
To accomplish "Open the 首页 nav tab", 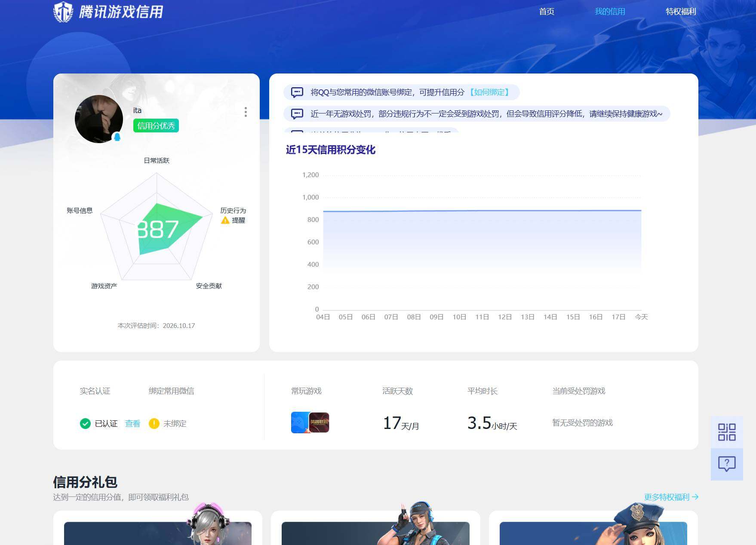I will [547, 12].
